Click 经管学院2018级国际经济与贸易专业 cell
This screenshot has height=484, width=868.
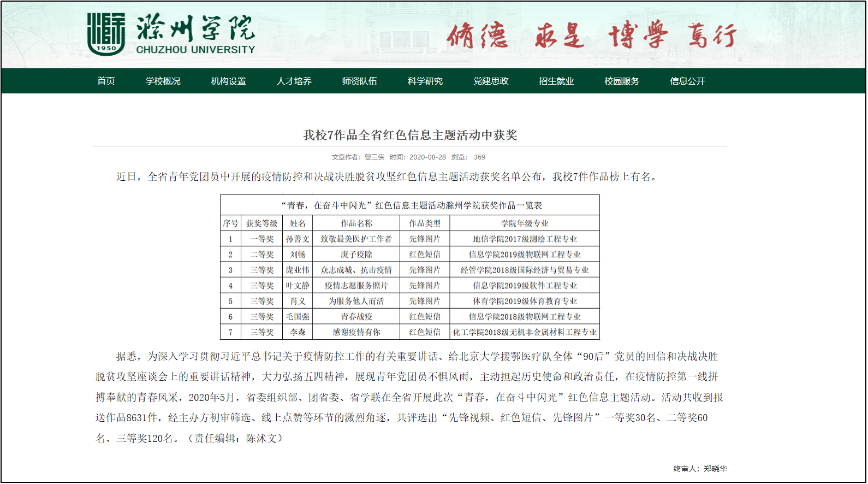pos(525,270)
